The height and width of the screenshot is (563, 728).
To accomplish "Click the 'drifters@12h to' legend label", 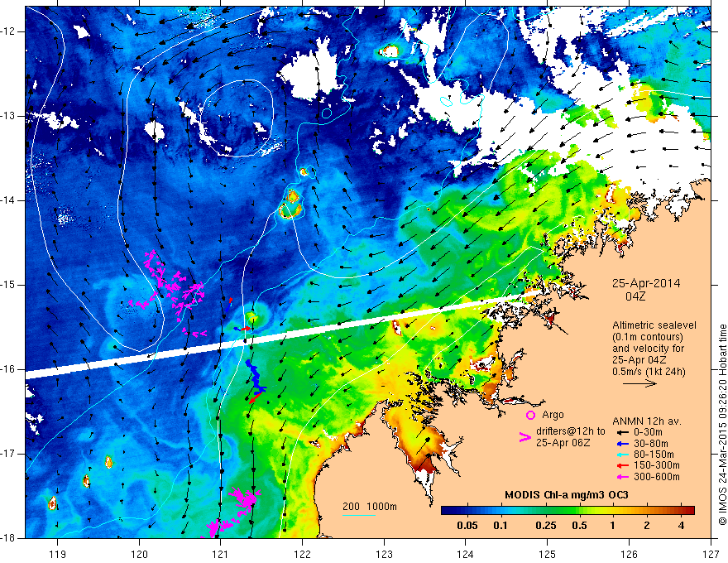I will (571, 431).
